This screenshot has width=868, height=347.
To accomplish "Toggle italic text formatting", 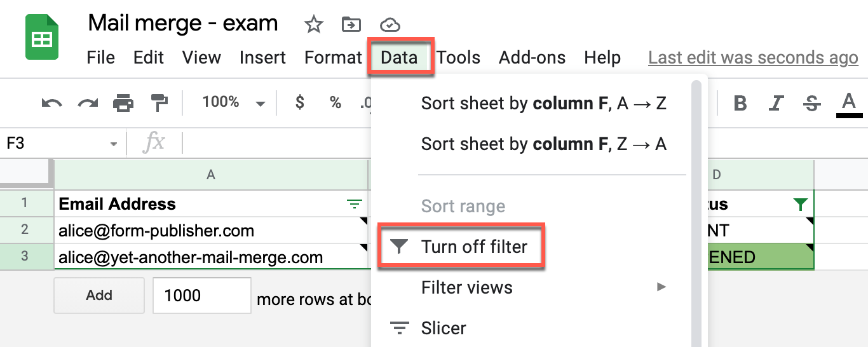I will [776, 103].
